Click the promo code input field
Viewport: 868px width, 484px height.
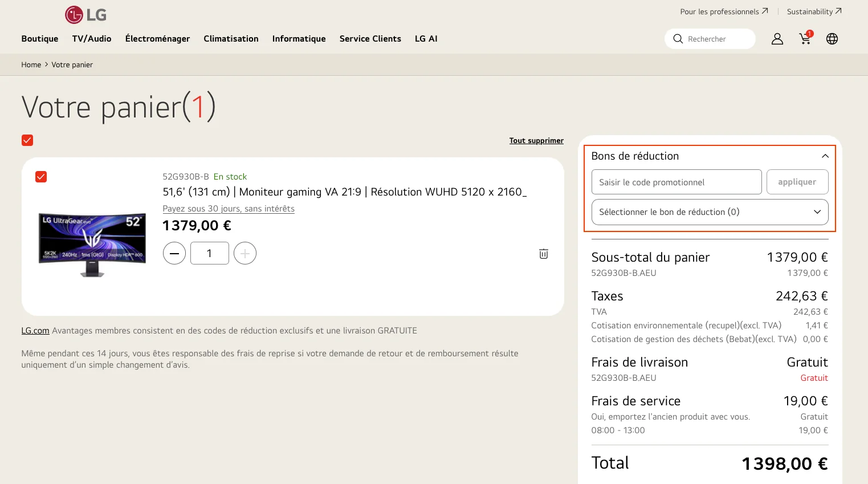[x=677, y=182]
